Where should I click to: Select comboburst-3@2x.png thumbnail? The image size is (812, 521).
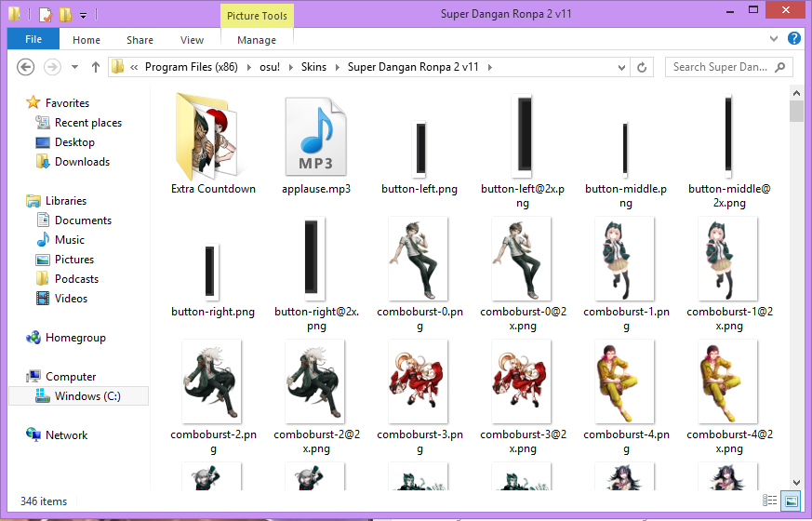tap(522, 381)
